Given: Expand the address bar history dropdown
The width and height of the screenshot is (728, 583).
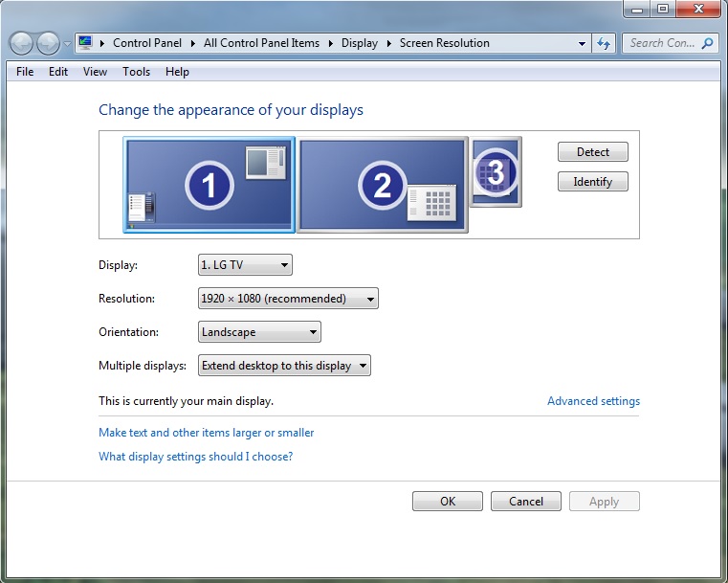Looking at the screenshot, I should 582,44.
